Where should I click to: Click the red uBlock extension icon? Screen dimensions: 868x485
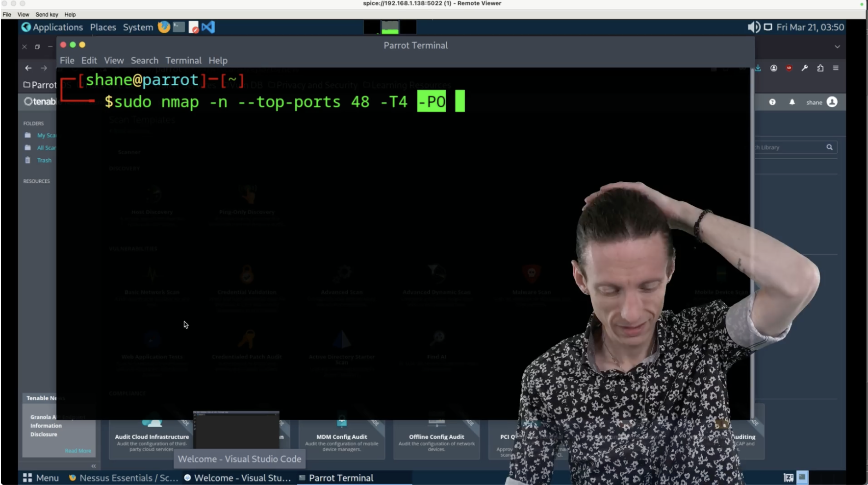point(789,68)
